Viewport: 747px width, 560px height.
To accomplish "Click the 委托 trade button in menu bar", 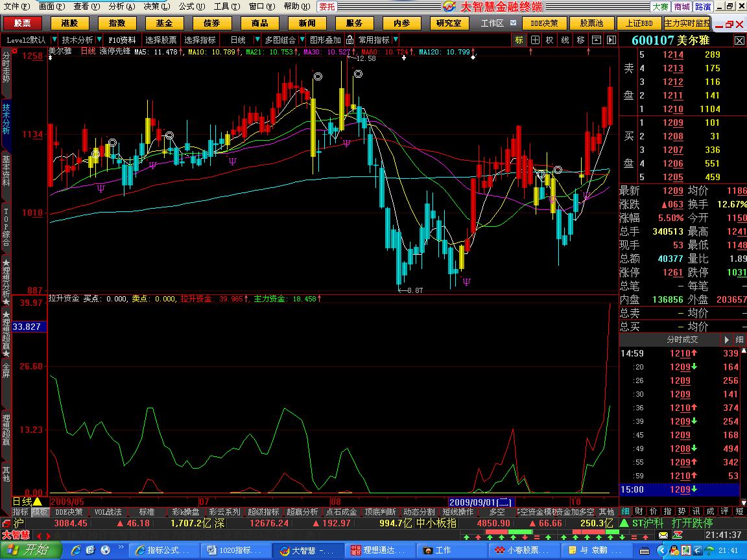I will point(327,6).
